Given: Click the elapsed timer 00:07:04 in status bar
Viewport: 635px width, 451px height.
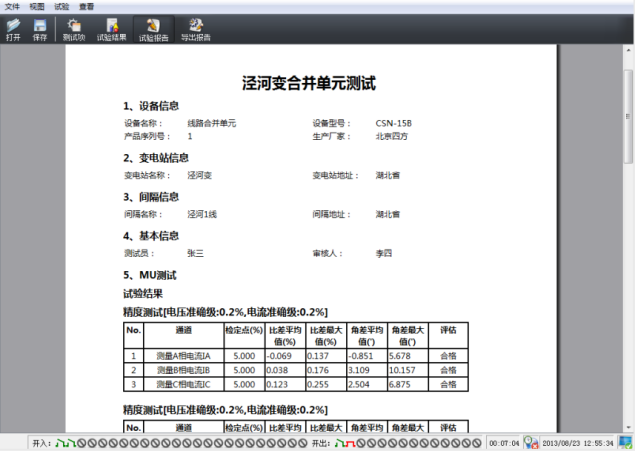Looking at the screenshot, I should click(502, 442).
